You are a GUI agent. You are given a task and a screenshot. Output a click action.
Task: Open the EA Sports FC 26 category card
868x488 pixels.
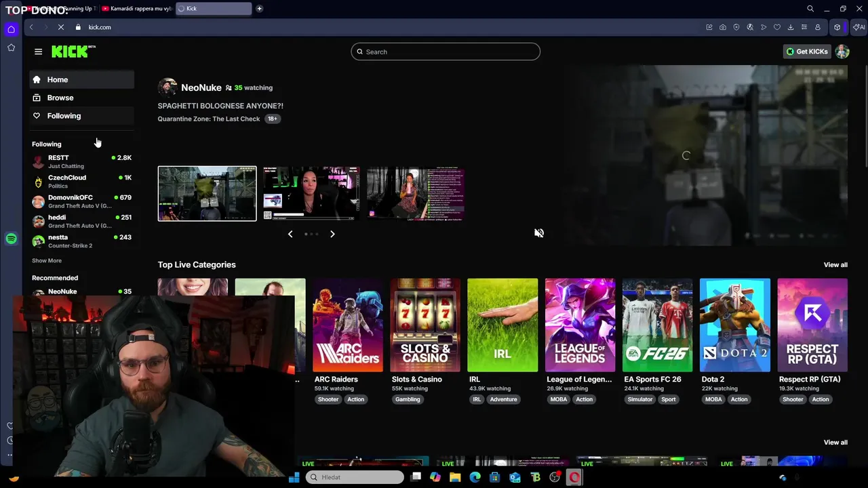(x=657, y=325)
